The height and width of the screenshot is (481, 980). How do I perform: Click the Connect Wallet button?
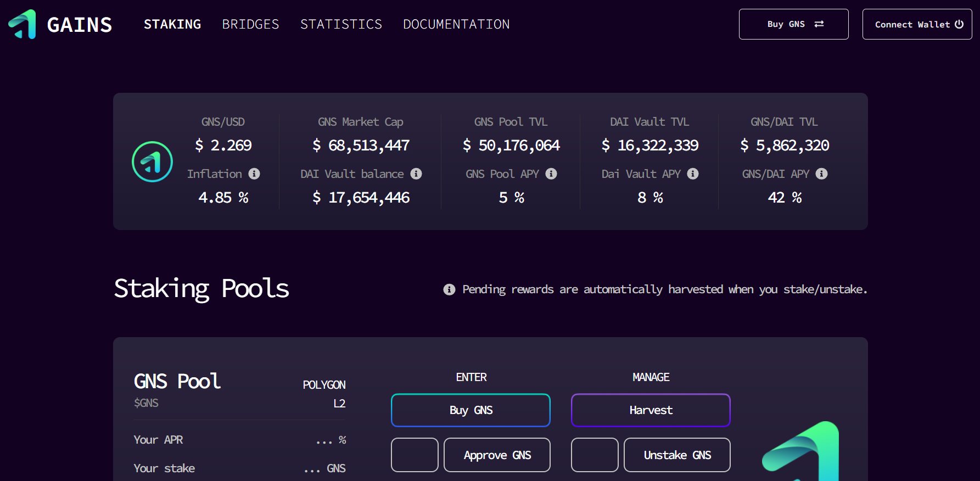click(x=917, y=24)
